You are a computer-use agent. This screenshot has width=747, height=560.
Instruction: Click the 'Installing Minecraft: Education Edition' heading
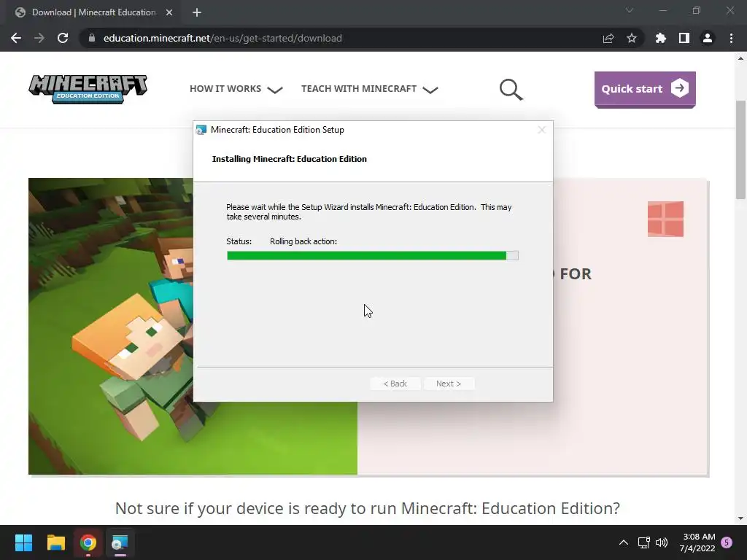click(x=289, y=159)
